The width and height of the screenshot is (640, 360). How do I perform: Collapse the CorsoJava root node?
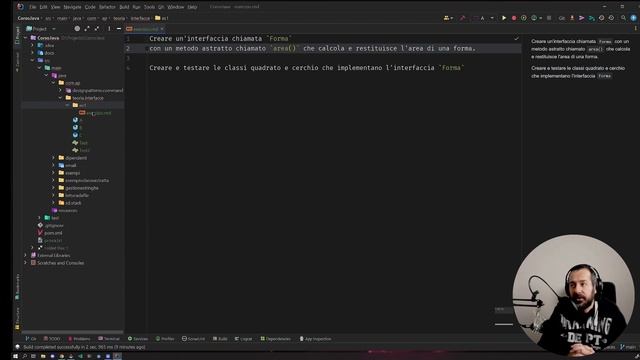25,38
